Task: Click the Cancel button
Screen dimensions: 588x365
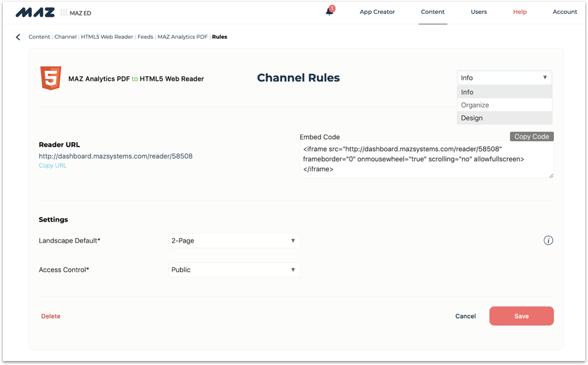Action: tap(465, 316)
